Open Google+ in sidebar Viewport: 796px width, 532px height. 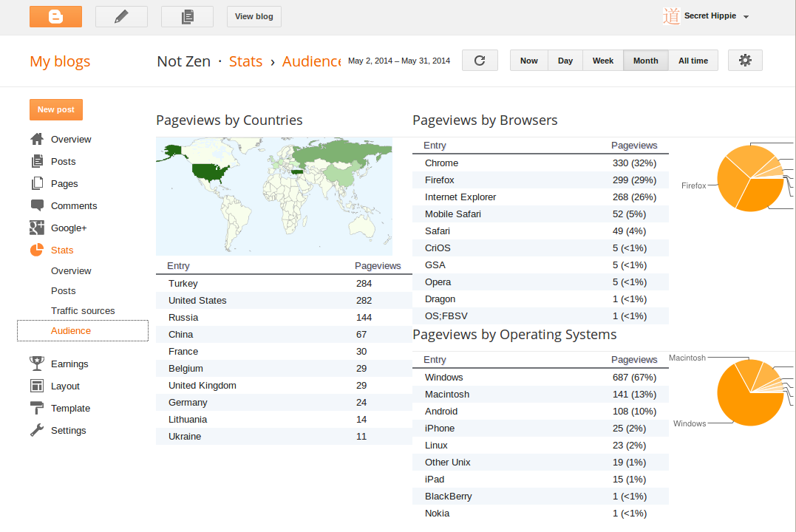point(69,228)
